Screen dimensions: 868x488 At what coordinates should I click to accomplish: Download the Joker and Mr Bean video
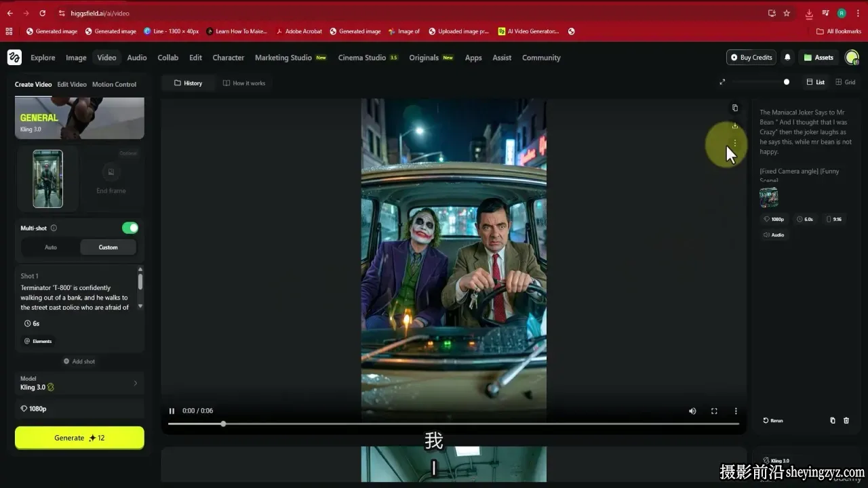(734, 125)
